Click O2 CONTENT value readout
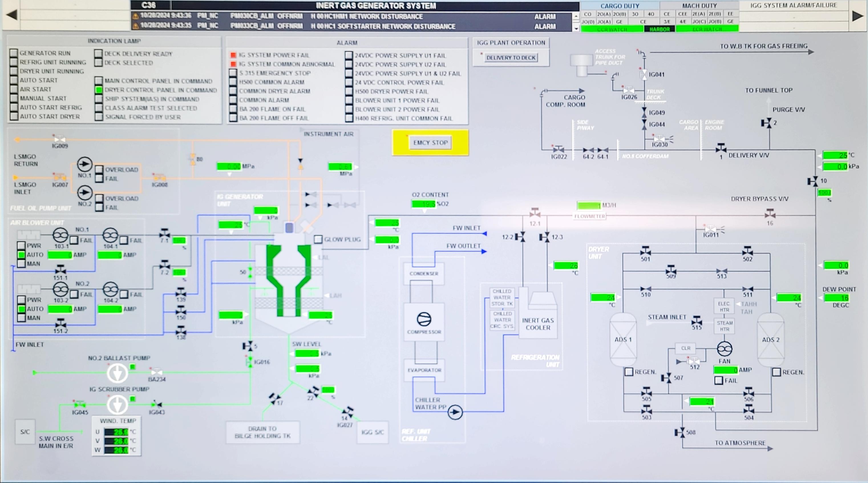This screenshot has width=868, height=483. pos(424,204)
